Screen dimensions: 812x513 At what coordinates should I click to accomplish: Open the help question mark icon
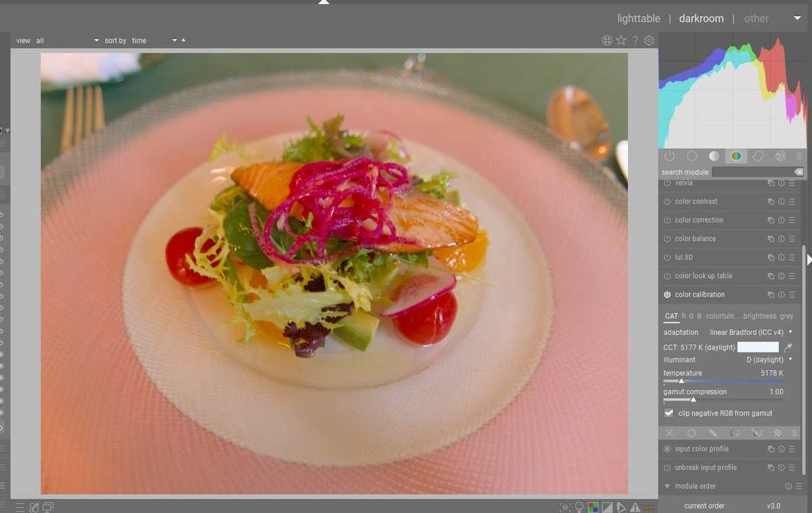[x=635, y=41]
